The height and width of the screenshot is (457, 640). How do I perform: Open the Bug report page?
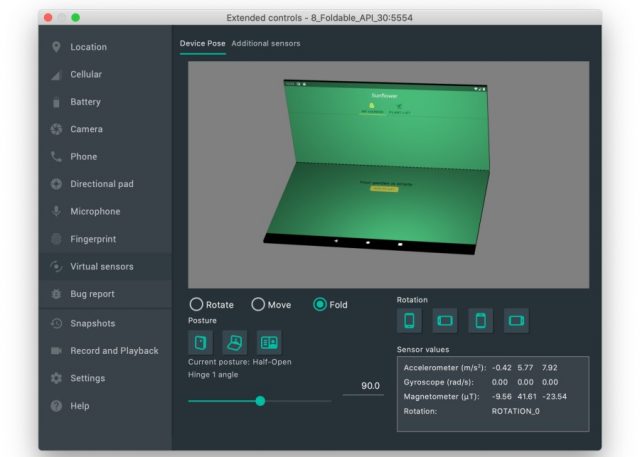coord(105,294)
